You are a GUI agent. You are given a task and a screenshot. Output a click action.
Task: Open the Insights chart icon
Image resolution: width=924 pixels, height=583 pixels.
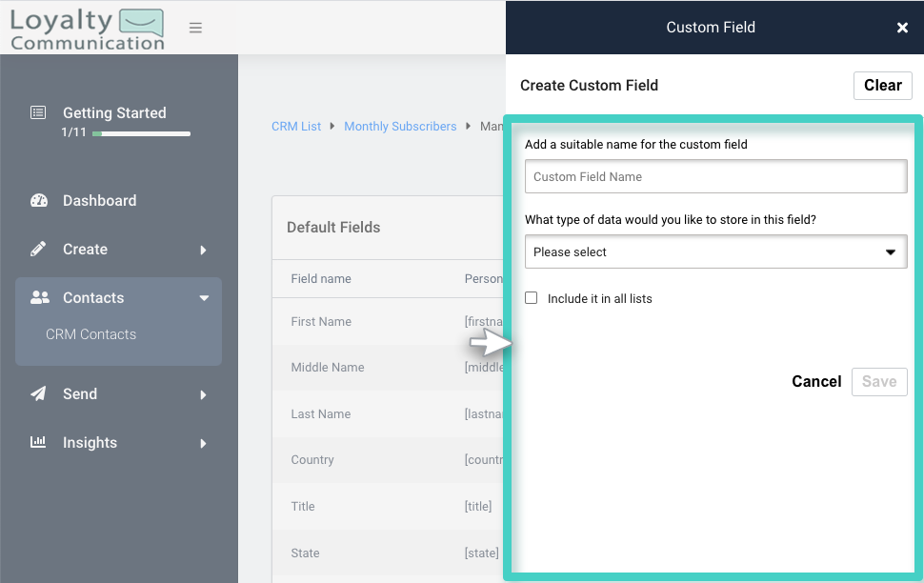coord(39,442)
